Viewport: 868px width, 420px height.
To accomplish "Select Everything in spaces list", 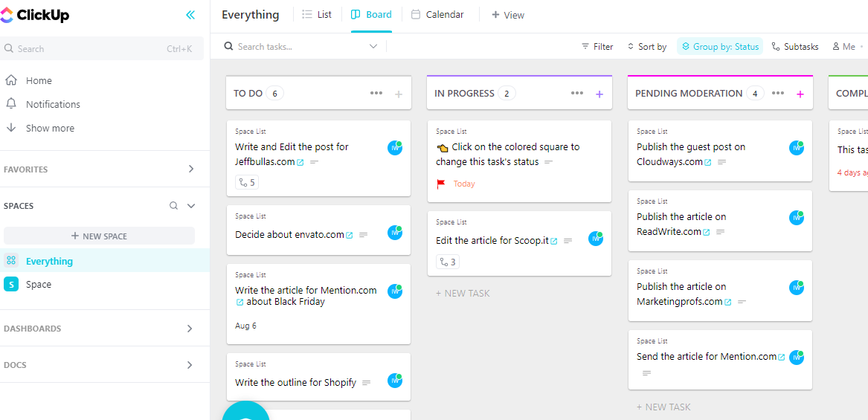I will (105, 261).
